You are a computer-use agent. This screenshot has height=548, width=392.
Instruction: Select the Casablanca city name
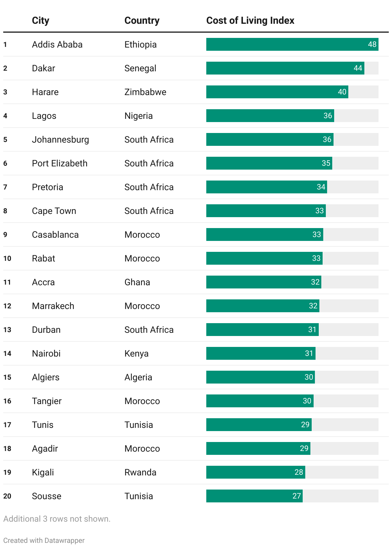(x=55, y=234)
